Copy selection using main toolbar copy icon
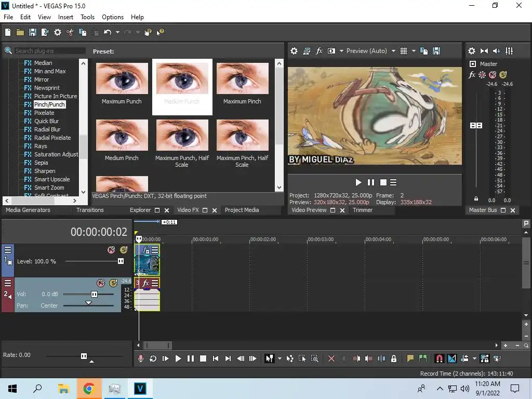 [83, 32]
